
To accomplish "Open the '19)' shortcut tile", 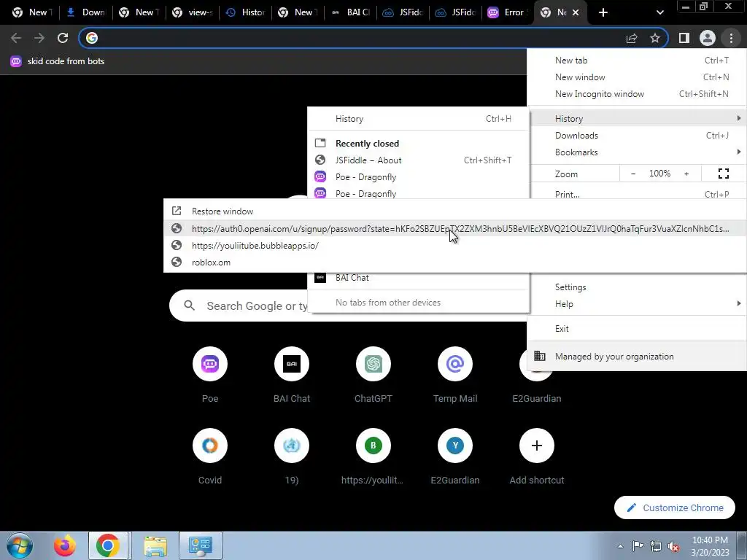I will 292,457.
